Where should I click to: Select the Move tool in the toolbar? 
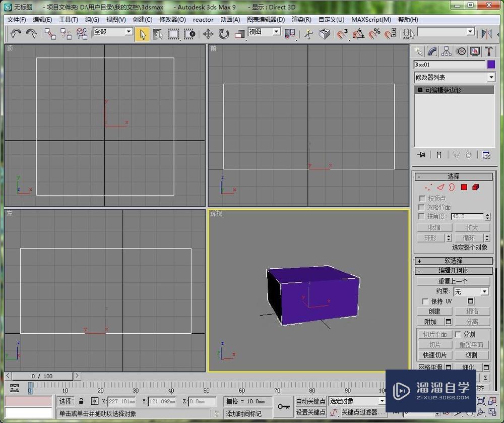(208, 34)
